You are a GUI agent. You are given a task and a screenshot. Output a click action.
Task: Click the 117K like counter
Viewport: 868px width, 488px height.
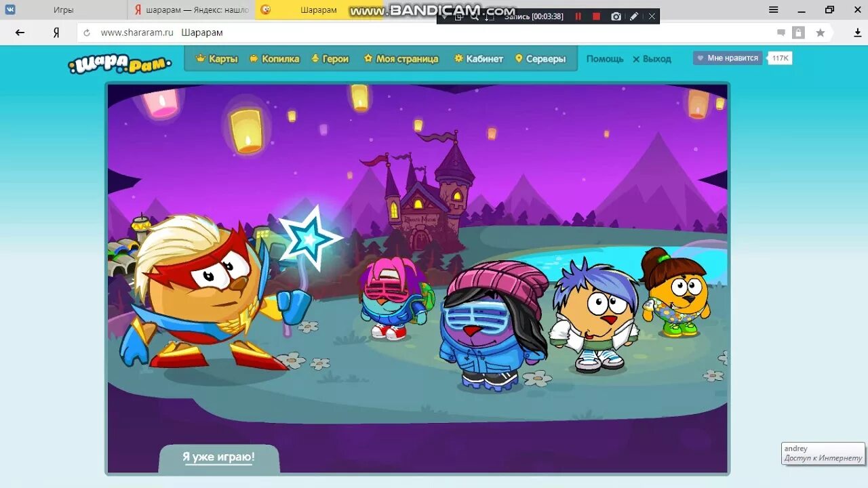(780, 58)
